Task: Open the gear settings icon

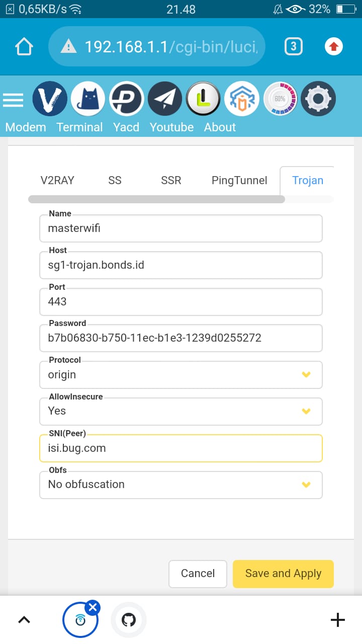Action: [318, 99]
